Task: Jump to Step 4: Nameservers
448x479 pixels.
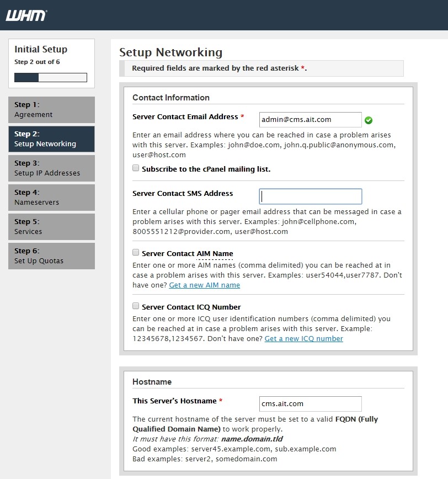Action: pyautogui.click(x=51, y=198)
